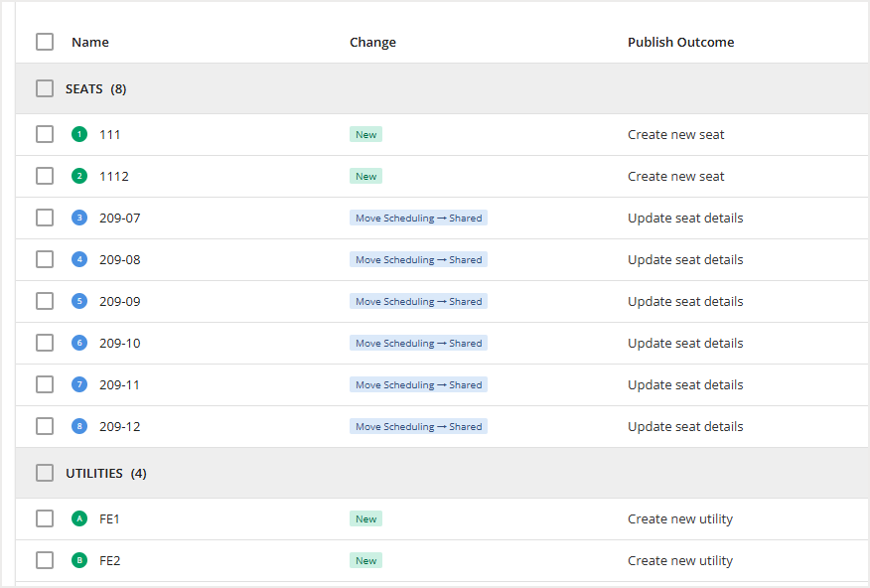Click the Move Scheduling → Shared tag for 209-10
Viewport: 870px width, 588px height.
418,343
